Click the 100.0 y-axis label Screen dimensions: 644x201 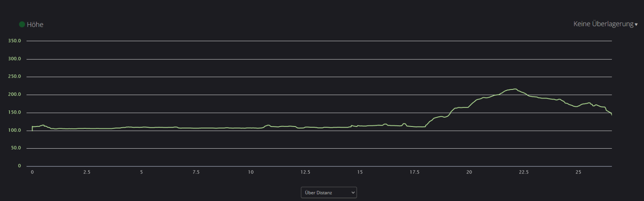click(x=14, y=131)
